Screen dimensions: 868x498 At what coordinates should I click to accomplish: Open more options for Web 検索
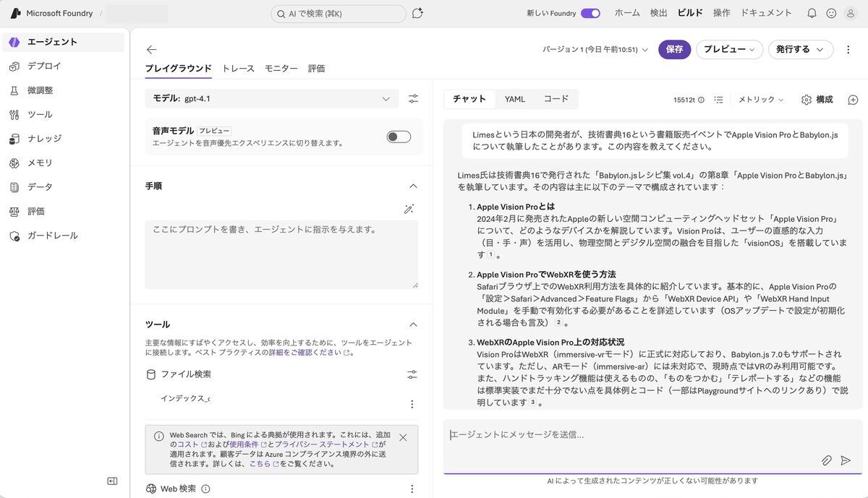pyautogui.click(x=412, y=489)
